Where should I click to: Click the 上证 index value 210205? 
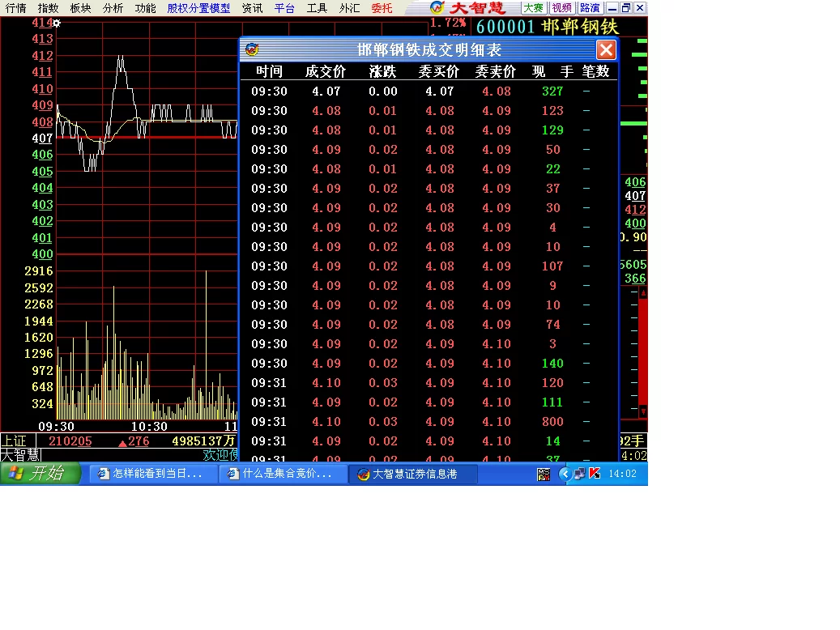coord(70,441)
